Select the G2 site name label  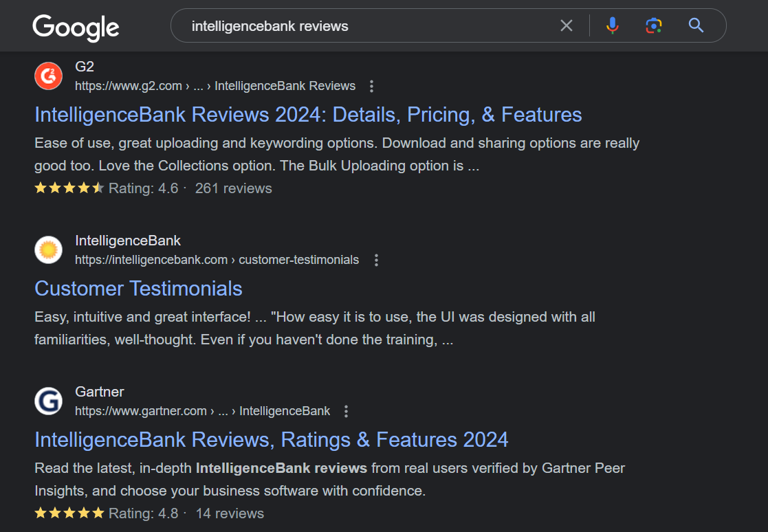85,67
